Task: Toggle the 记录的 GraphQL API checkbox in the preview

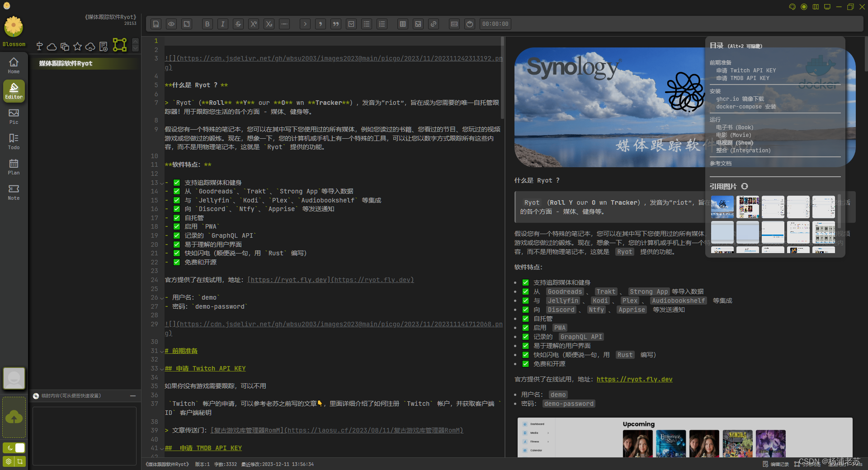Action: coord(526,337)
